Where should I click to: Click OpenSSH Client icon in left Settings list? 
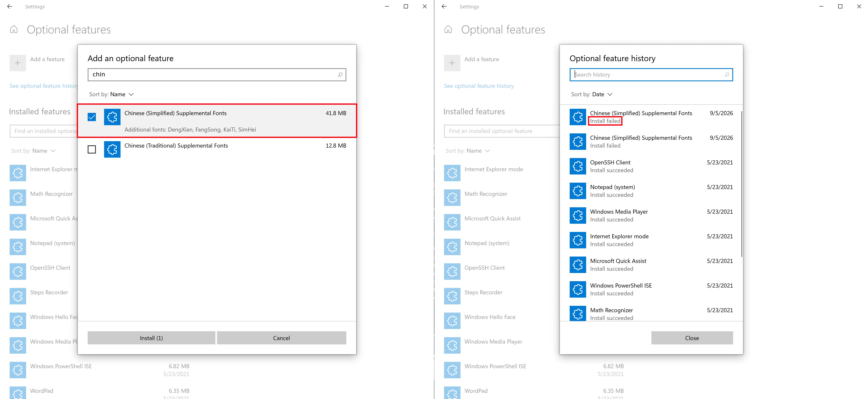pos(18,271)
